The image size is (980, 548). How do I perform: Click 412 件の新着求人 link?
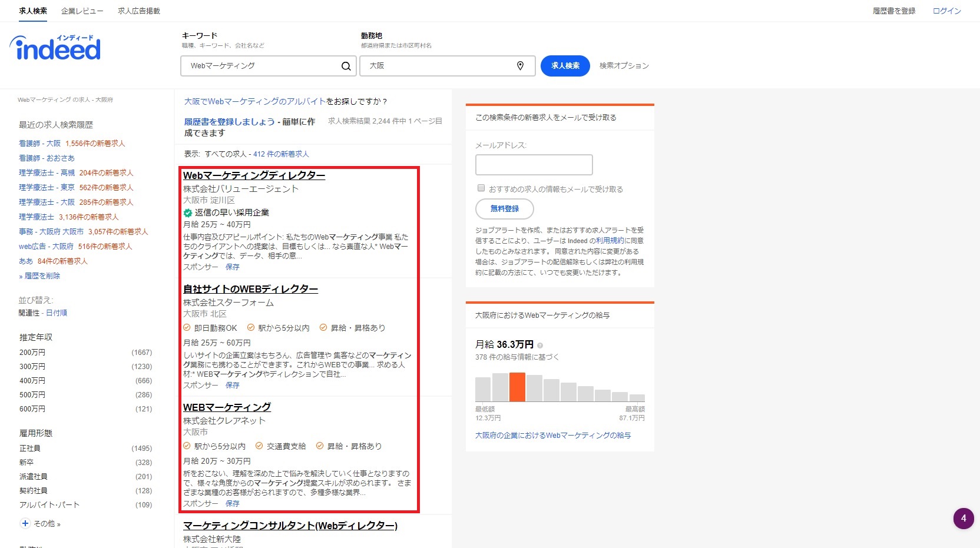(281, 154)
